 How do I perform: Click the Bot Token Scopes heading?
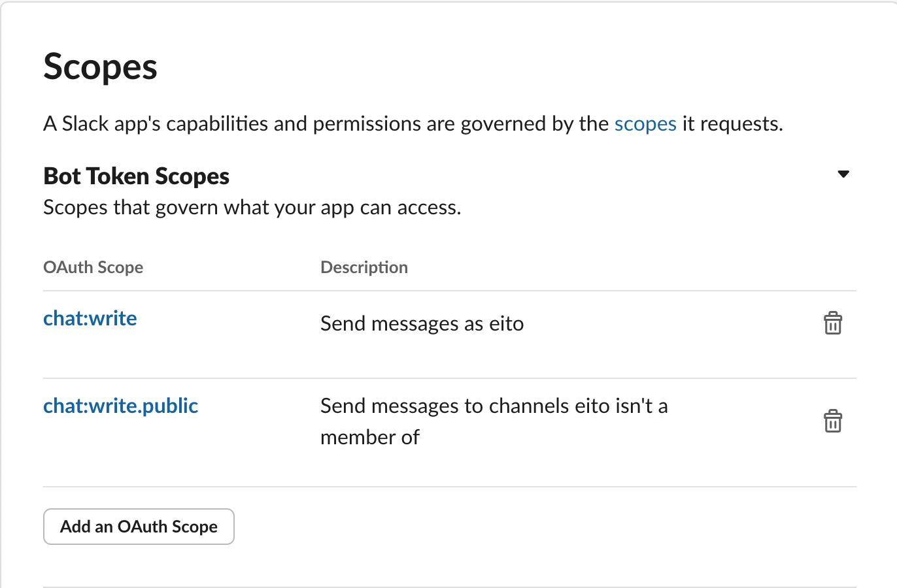click(x=136, y=176)
